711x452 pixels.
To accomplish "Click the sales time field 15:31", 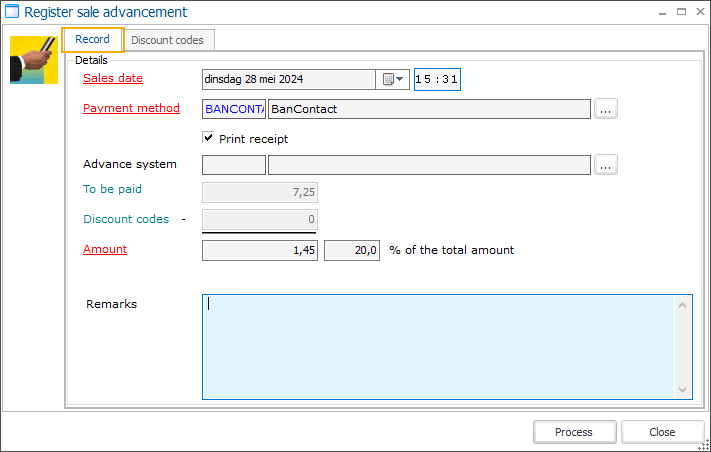I will (x=437, y=79).
